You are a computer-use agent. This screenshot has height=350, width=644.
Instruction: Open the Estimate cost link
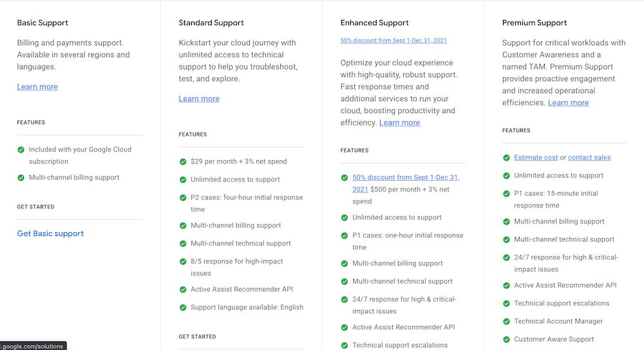pyautogui.click(x=536, y=158)
